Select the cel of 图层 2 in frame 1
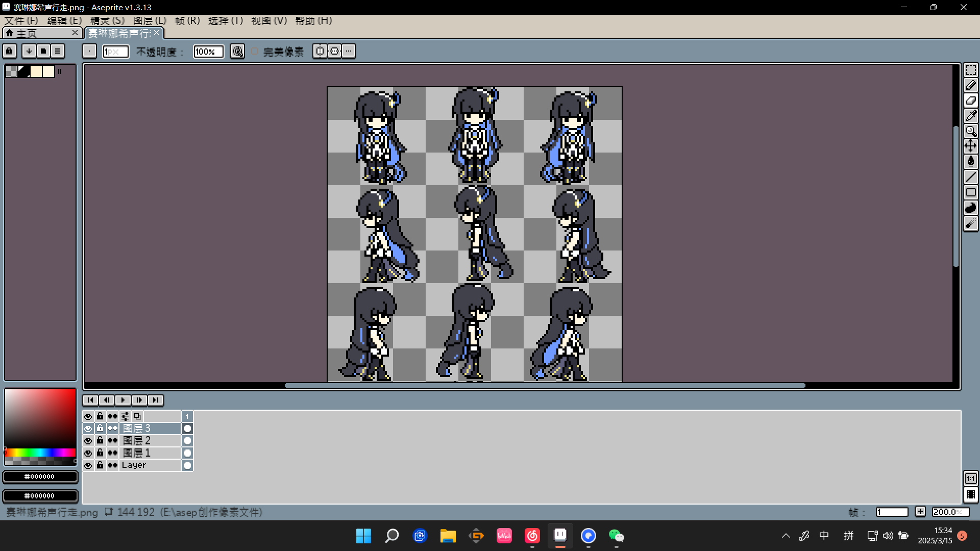980x551 pixels. [187, 441]
